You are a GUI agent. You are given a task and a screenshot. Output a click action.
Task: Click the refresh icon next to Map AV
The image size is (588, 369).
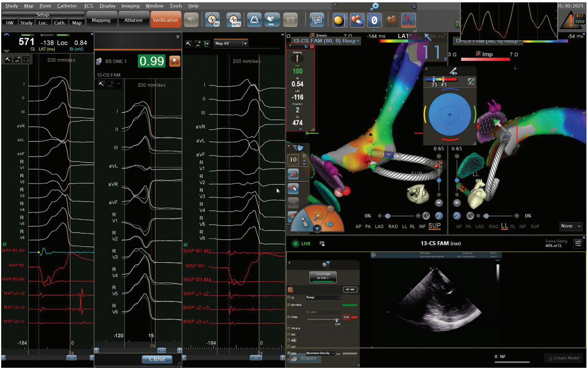click(207, 44)
